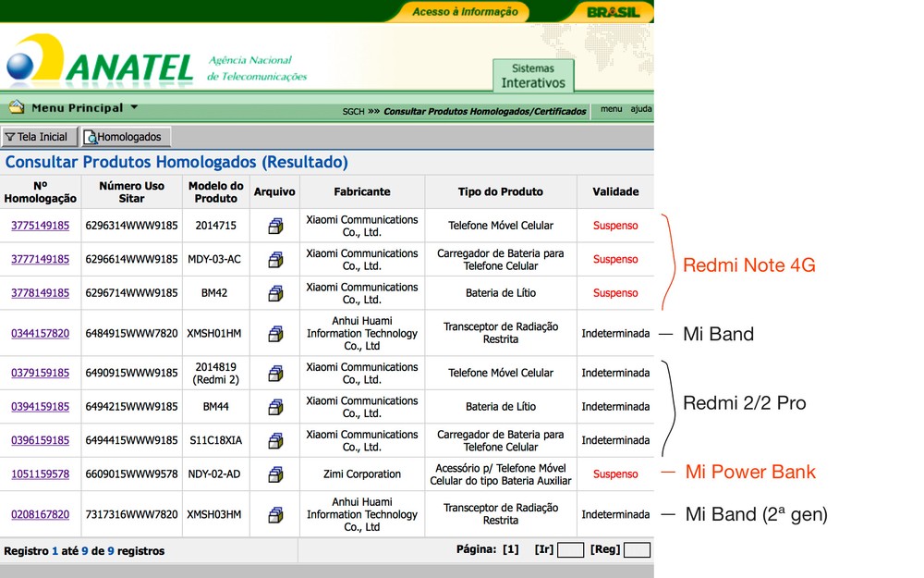Click the [Ir] go-to-page label
Viewport: 924px width, 578px height.
(x=544, y=549)
